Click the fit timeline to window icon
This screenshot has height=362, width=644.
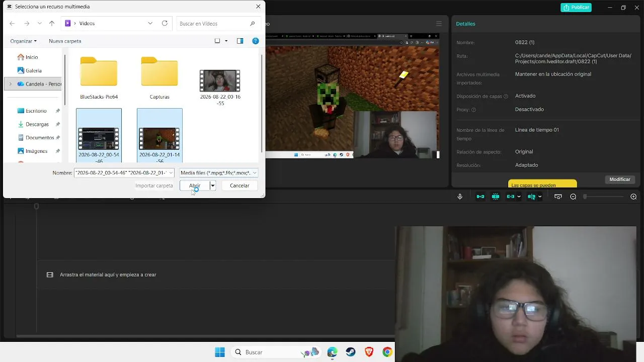pyautogui.click(x=558, y=197)
